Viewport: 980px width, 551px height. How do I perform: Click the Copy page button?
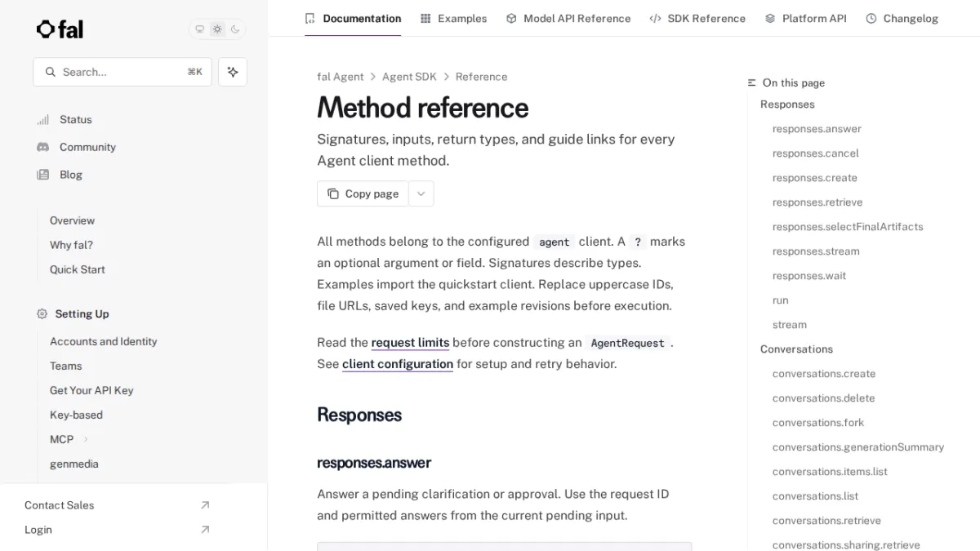click(363, 193)
